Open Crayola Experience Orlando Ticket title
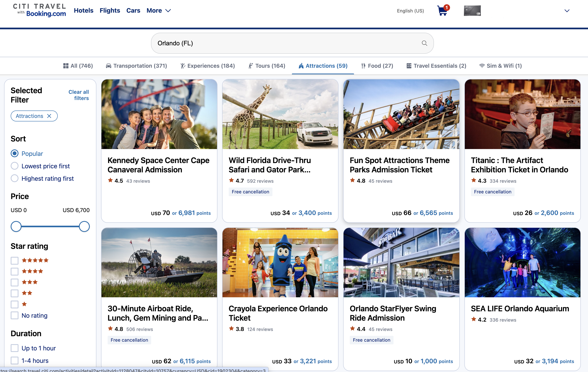This screenshot has height=372, width=588. tap(278, 313)
